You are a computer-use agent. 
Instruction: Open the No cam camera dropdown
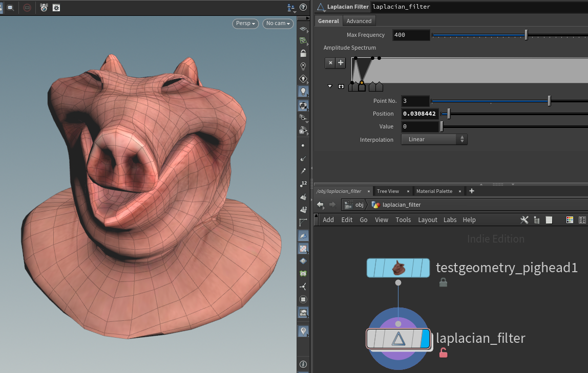(278, 24)
